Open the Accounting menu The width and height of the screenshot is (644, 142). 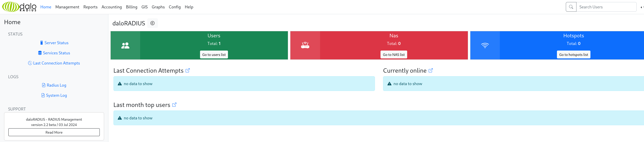112,7
